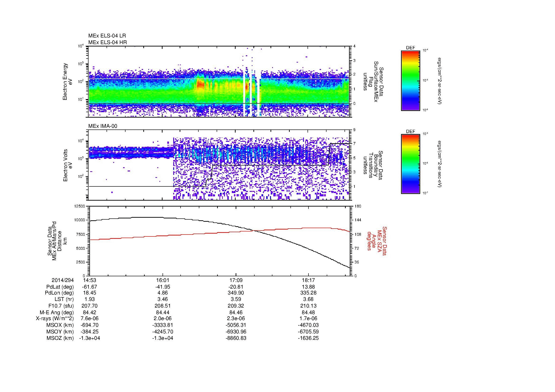
Task: Click the MSOZ value -8860.83
Action: [236, 338]
